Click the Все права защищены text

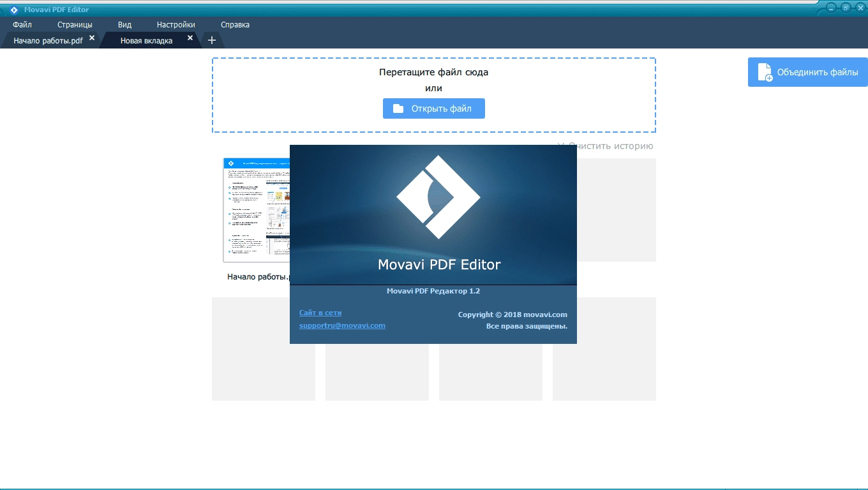pos(527,326)
